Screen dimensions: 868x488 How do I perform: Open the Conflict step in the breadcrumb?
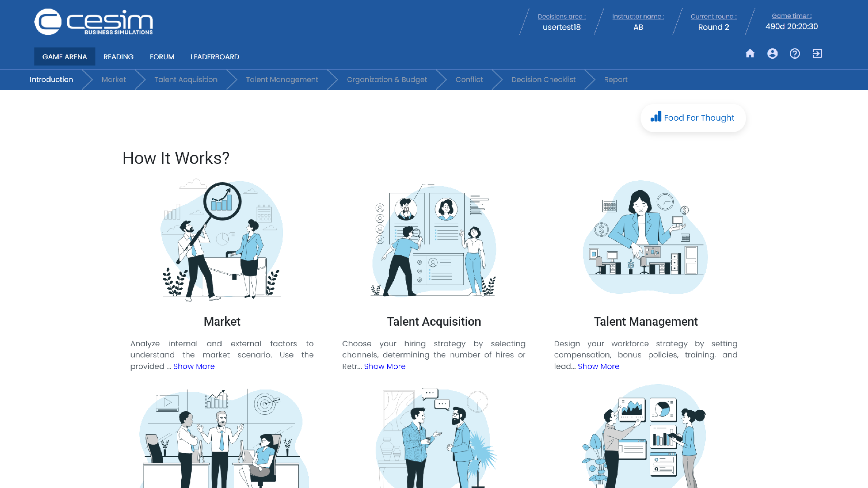tap(469, 80)
